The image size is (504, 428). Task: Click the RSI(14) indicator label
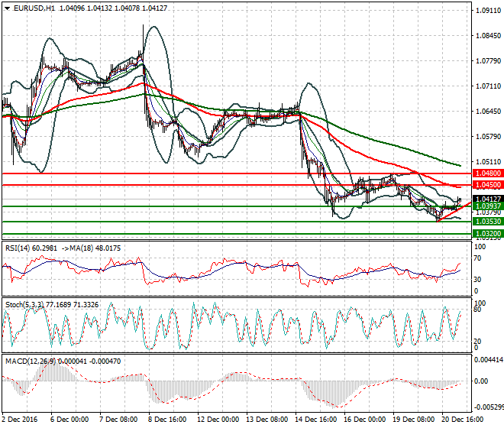(x=21, y=248)
